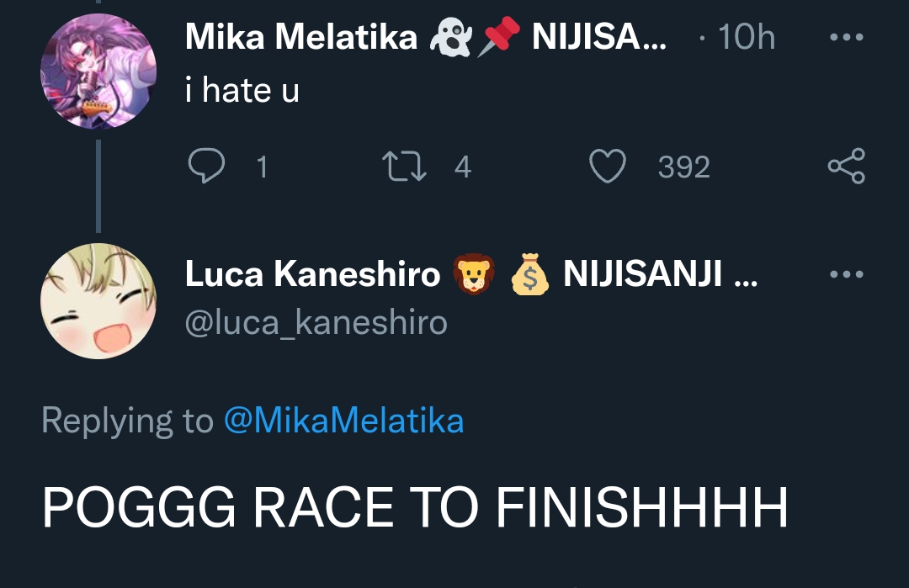The image size is (909, 588).
Task: Share Mika Melatika's tweet
Action: click(x=846, y=167)
